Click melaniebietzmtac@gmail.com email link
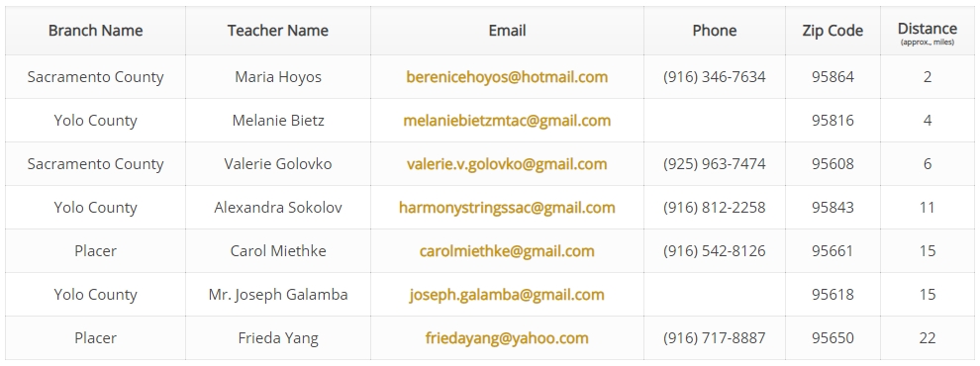The width and height of the screenshot is (980, 366). [507, 121]
